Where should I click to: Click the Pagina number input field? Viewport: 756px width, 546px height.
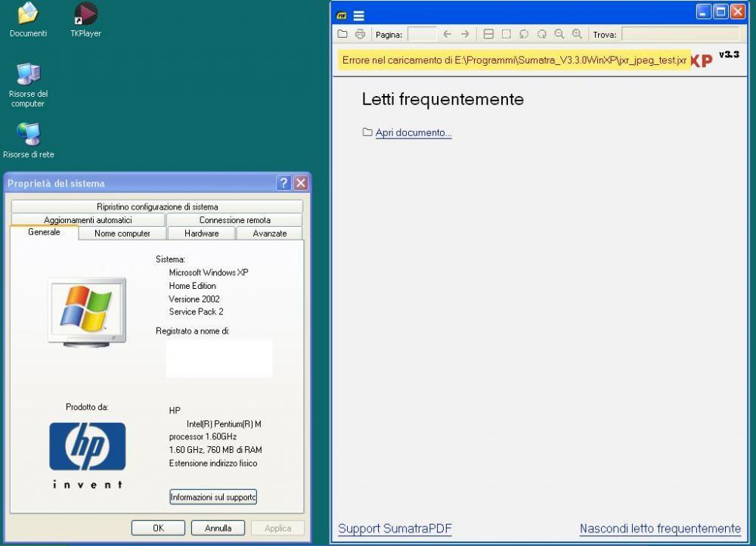click(x=422, y=34)
